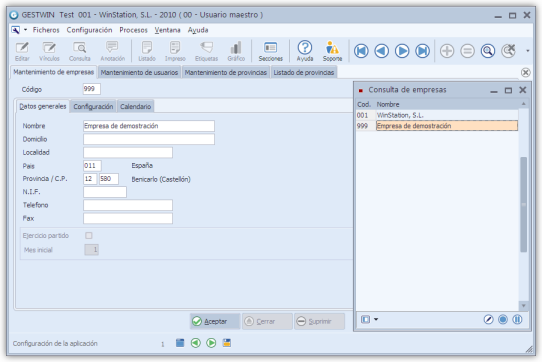The width and height of the screenshot is (542, 362).
Task: Add an Anotación from the toolbar
Action: pyautogui.click(x=112, y=51)
